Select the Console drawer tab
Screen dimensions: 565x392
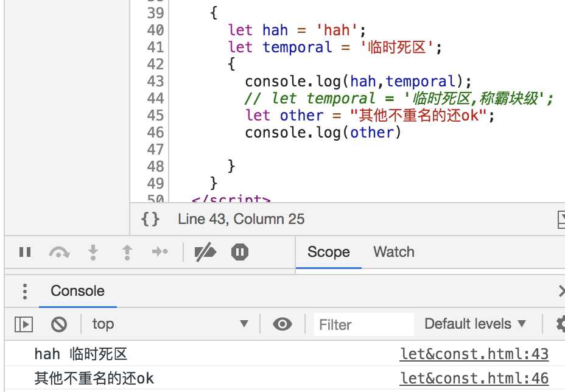click(x=77, y=291)
